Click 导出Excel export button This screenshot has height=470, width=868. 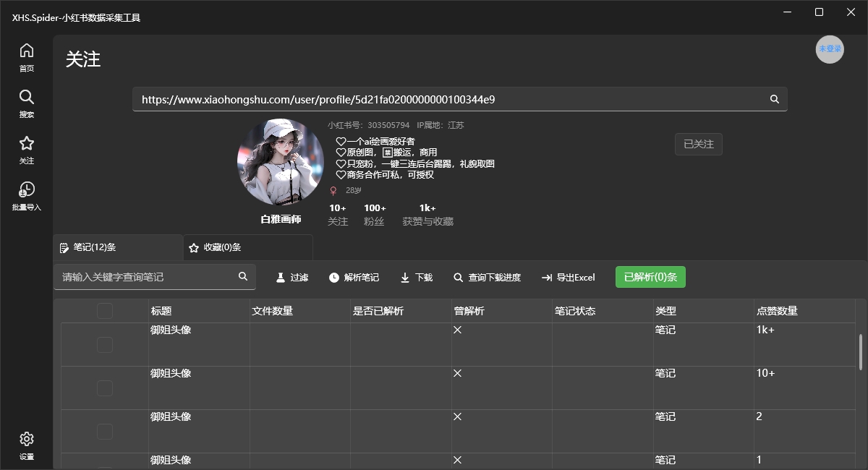[568, 277]
